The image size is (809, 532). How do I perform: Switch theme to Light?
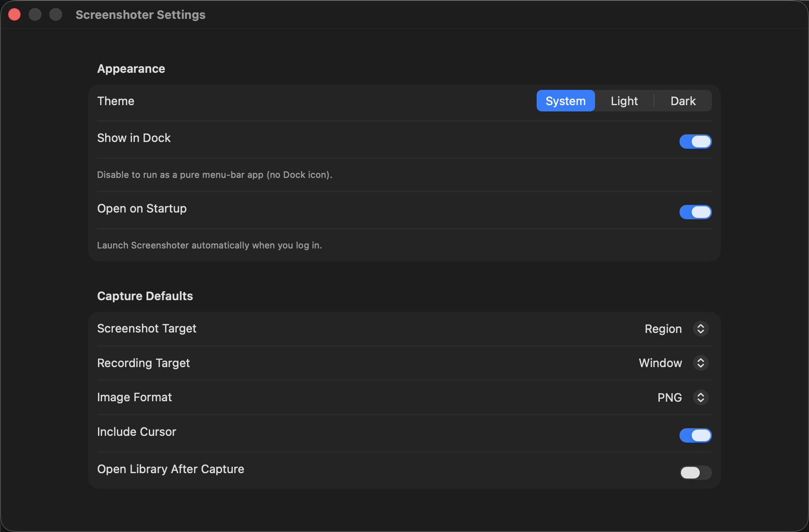pyautogui.click(x=624, y=101)
